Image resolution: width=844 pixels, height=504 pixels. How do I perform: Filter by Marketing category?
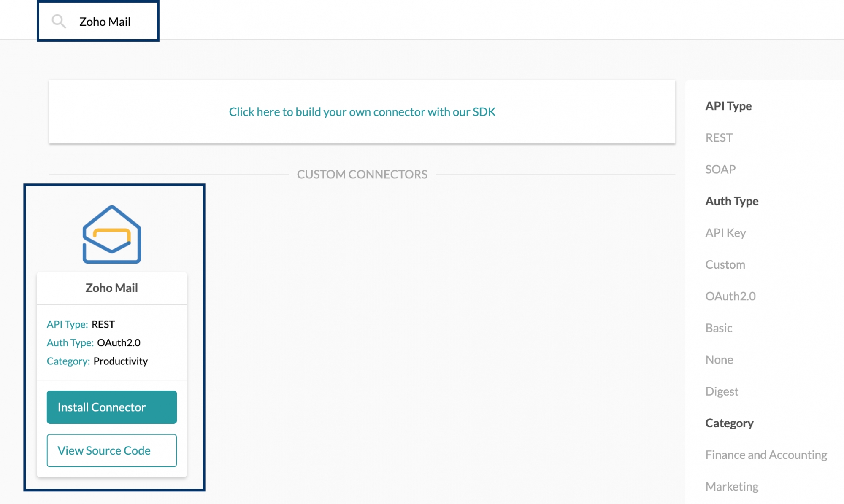click(732, 486)
